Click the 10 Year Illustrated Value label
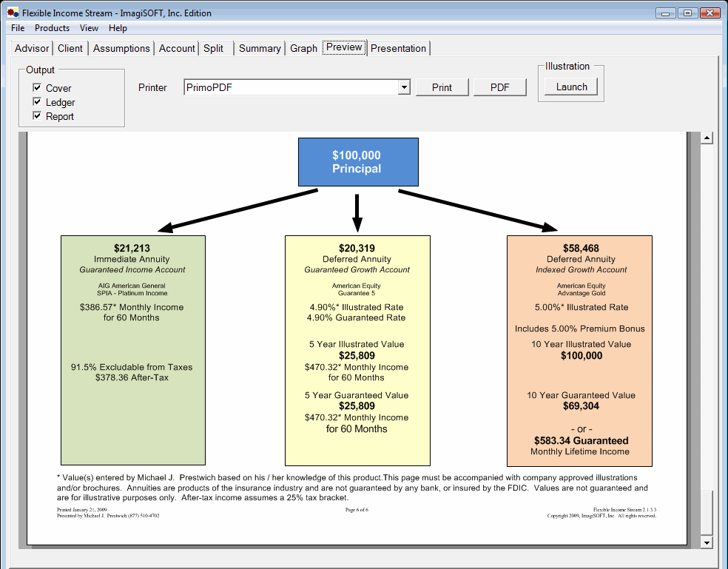Image resolution: width=728 pixels, height=569 pixels. [x=582, y=344]
